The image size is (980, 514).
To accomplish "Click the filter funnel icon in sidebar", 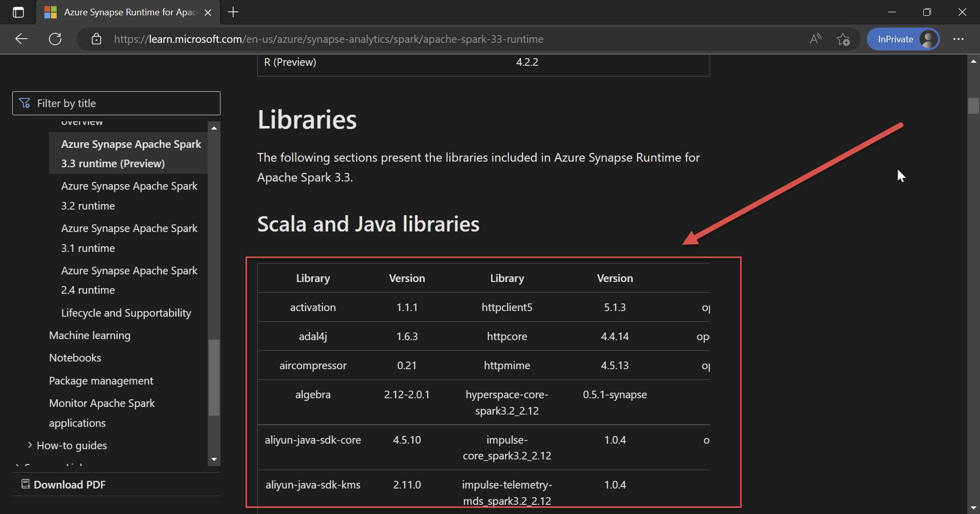I will tap(24, 104).
